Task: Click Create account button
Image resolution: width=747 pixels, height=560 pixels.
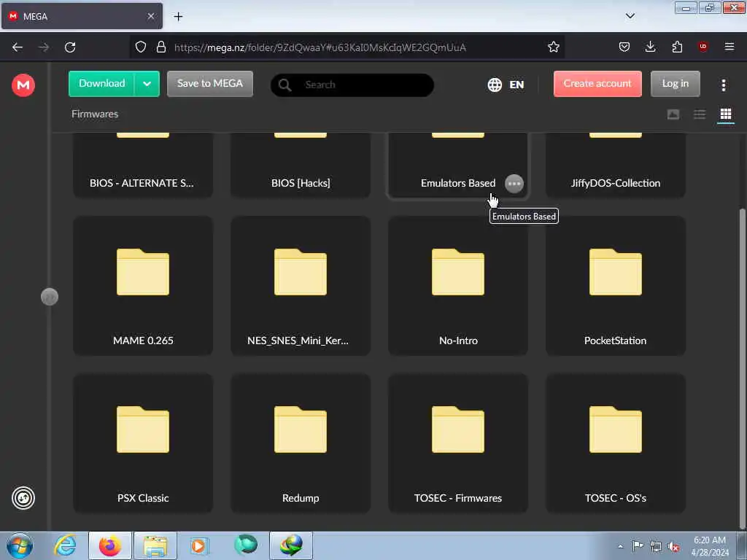Action: click(597, 84)
